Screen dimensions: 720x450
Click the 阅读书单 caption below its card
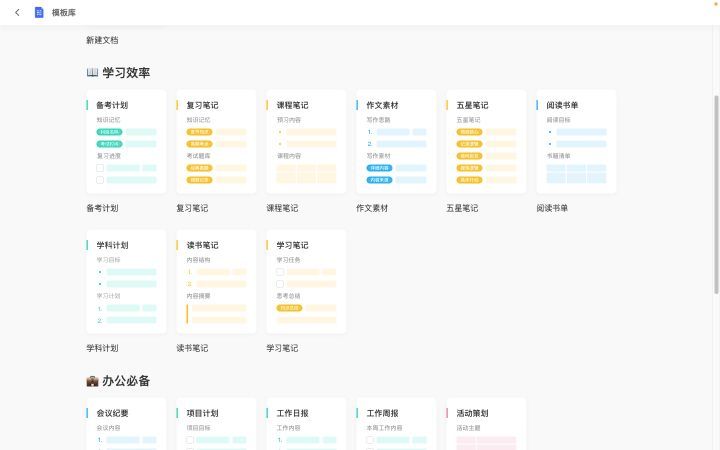(552, 208)
